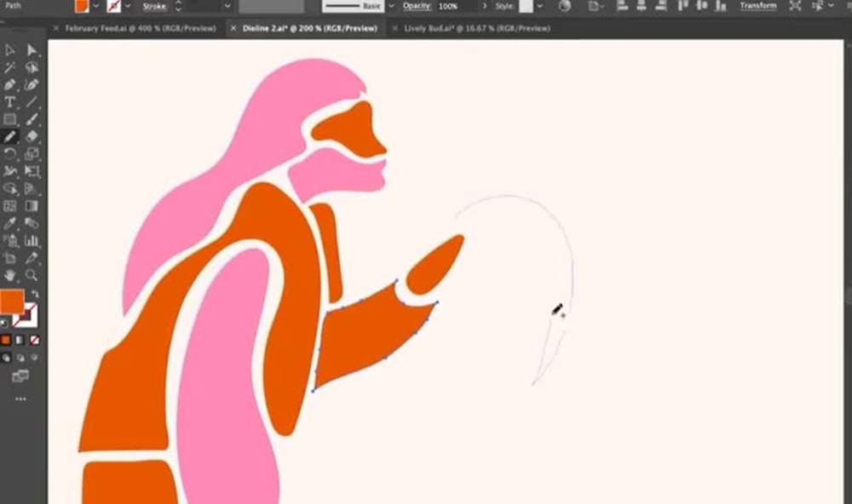
Task: Select the Hand tool
Action: [x=9, y=275]
